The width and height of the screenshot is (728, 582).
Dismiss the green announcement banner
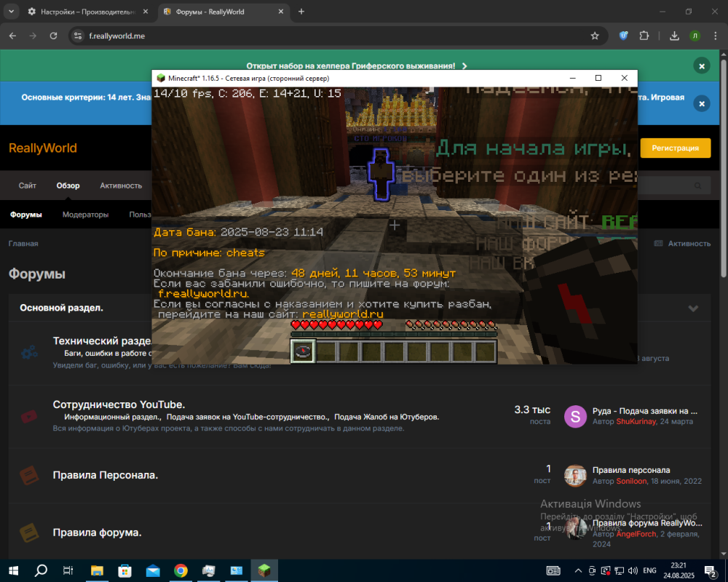702,66
